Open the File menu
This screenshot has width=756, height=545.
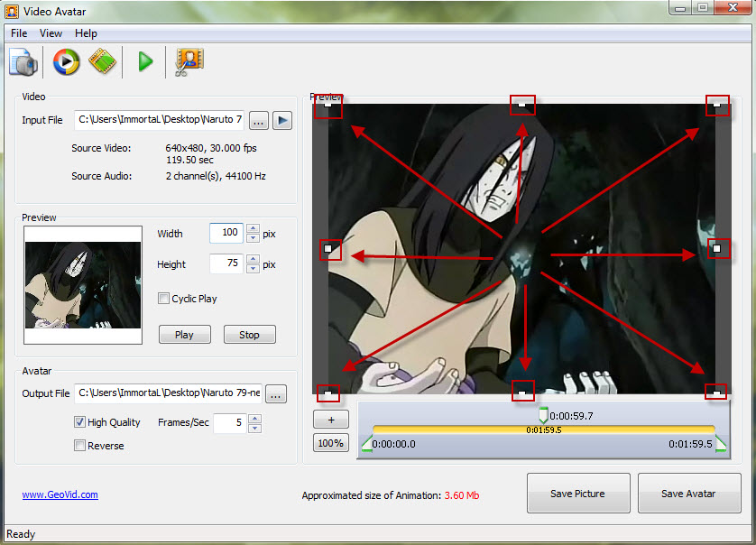click(x=19, y=33)
